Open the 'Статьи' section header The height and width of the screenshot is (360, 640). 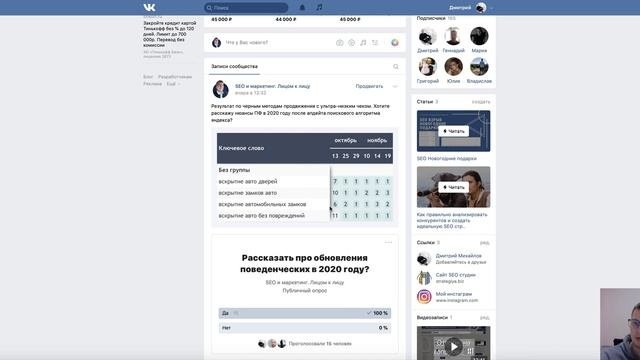coord(425,102)
